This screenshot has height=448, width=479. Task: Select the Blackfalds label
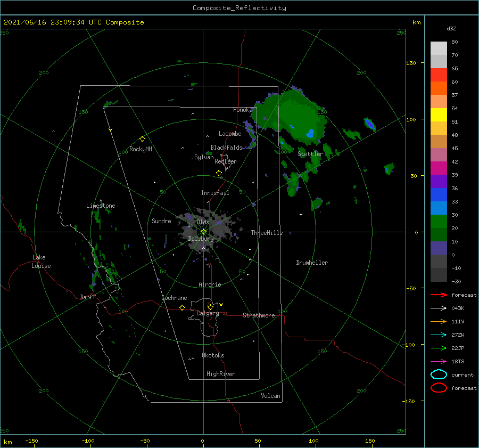[x=226, y=148]
